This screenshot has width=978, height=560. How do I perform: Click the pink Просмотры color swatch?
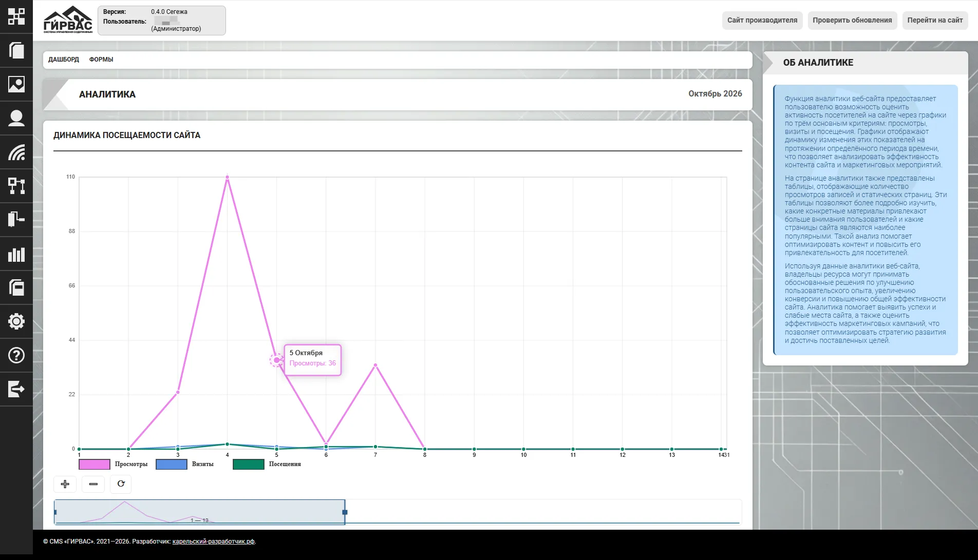pyautogui.click(x=95, y=464)
